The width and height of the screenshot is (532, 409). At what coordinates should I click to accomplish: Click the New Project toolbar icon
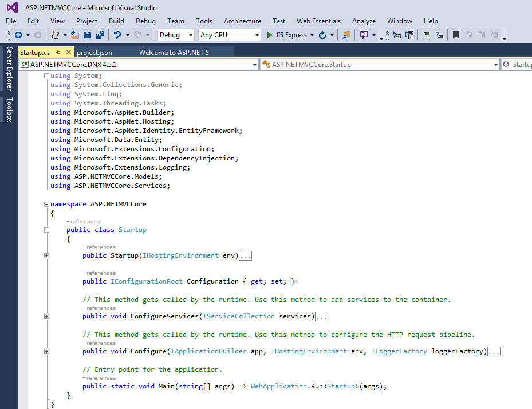click(x=55, y=35)
